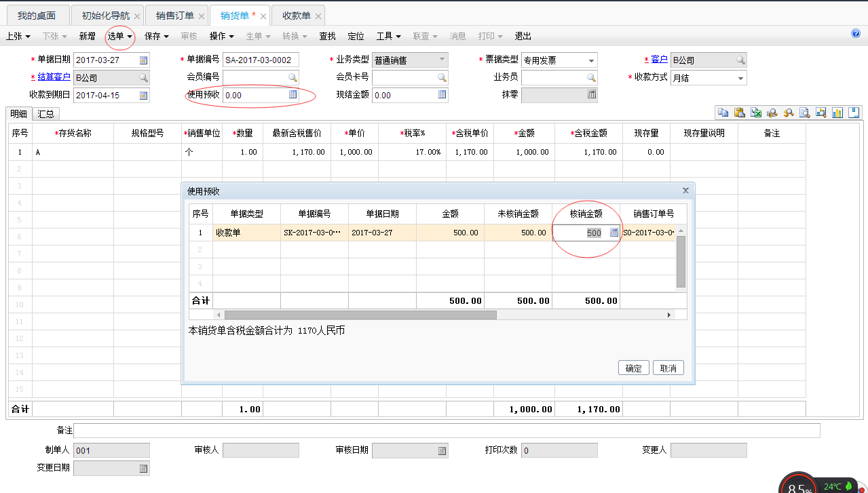Click the paste clipboard icon above the grid
The image size is (868, 493).
(x=739, y=113)
